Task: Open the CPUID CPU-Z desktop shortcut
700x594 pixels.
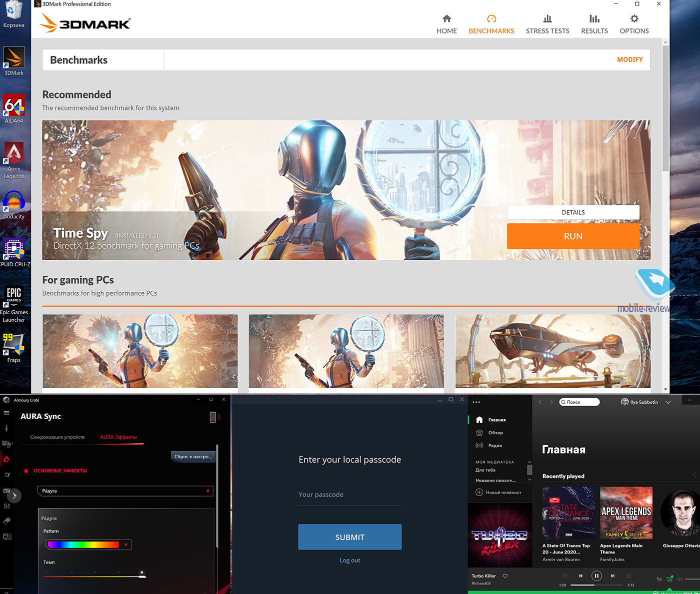Action: (14, 252)
